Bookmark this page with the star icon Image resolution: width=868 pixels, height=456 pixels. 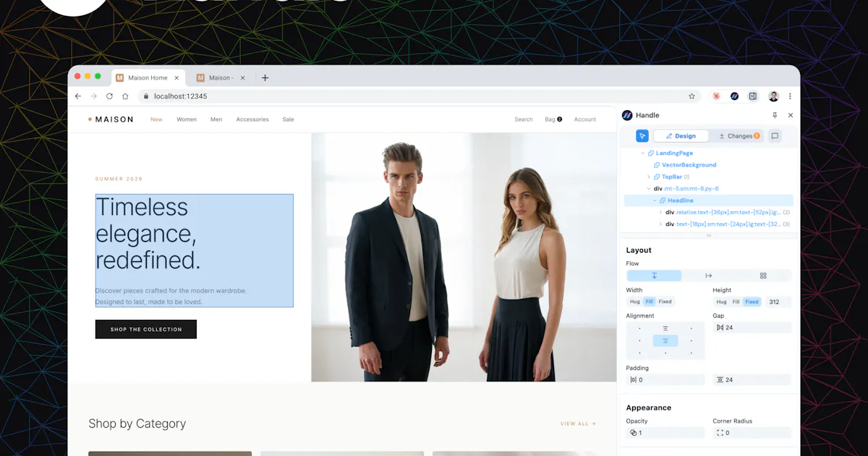pos(692,96)
